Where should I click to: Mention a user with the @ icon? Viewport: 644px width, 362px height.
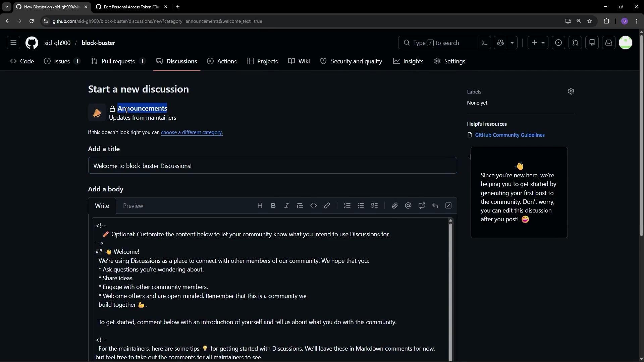(x=408, y=206)
